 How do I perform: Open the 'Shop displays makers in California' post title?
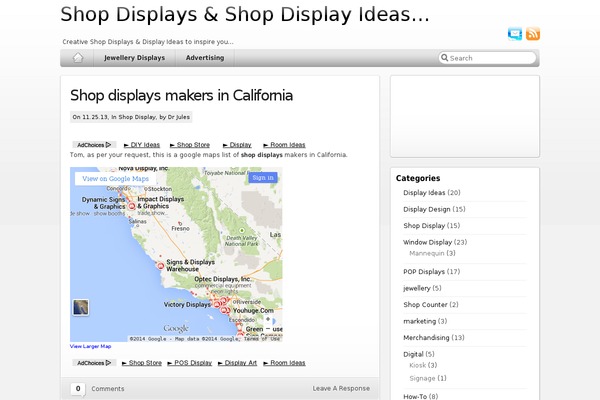pyautogui.click(x=181, y=95)
